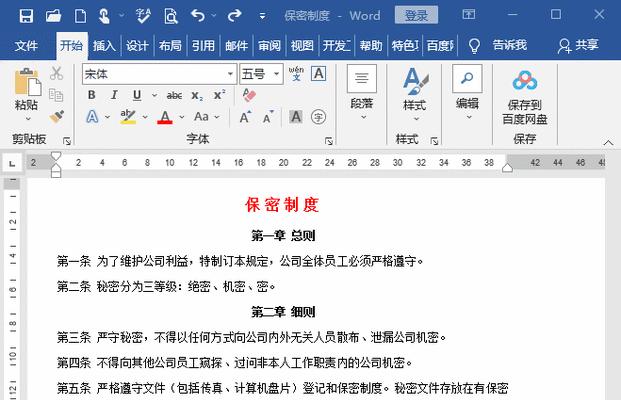Switch to the 帮助 tab
This screenshot has height=400, width=621.
[371, 46]
